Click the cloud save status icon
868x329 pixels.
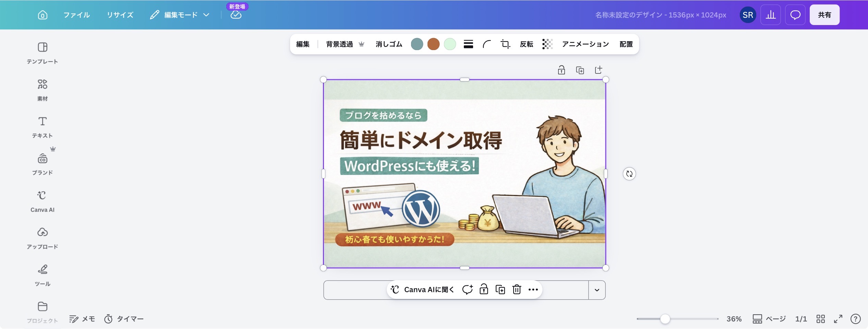pyautogui.click(x=236, y=15)
